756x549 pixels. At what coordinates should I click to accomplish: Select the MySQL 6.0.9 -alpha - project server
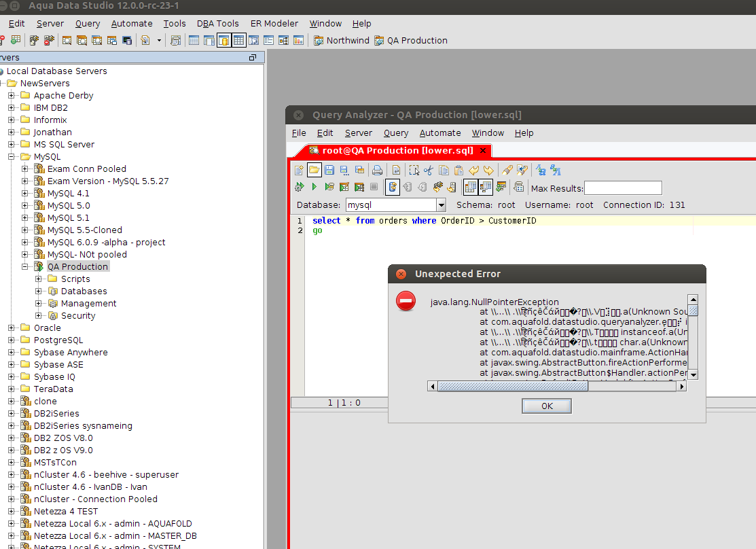pyautogui.click(x=106, y=243)
